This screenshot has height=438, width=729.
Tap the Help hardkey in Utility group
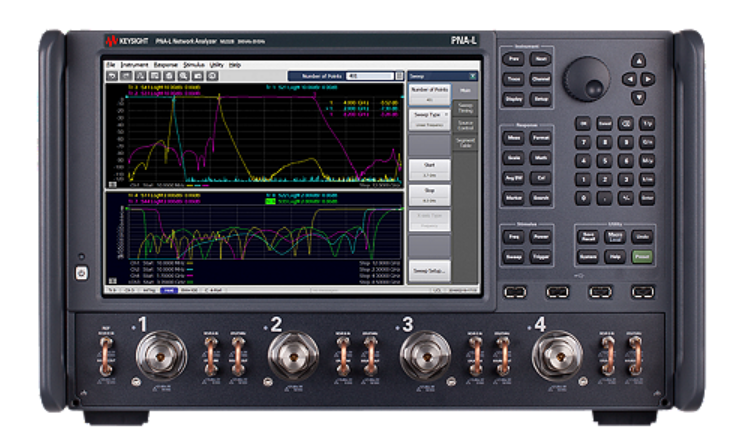(x=615, y=257)
